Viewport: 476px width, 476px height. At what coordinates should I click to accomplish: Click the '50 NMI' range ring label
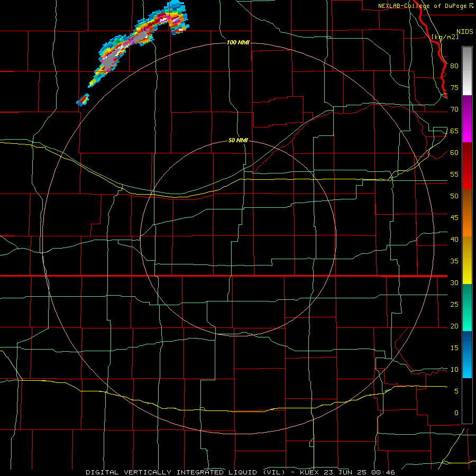[239, 141]
